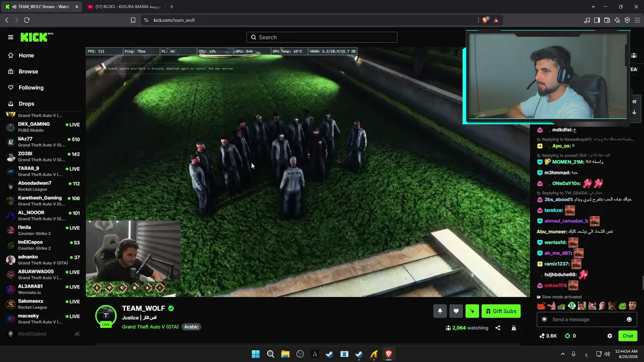Screen dimensions: 644x362
Task: Open the Brave Wallet icon
Action: [607, 20]
